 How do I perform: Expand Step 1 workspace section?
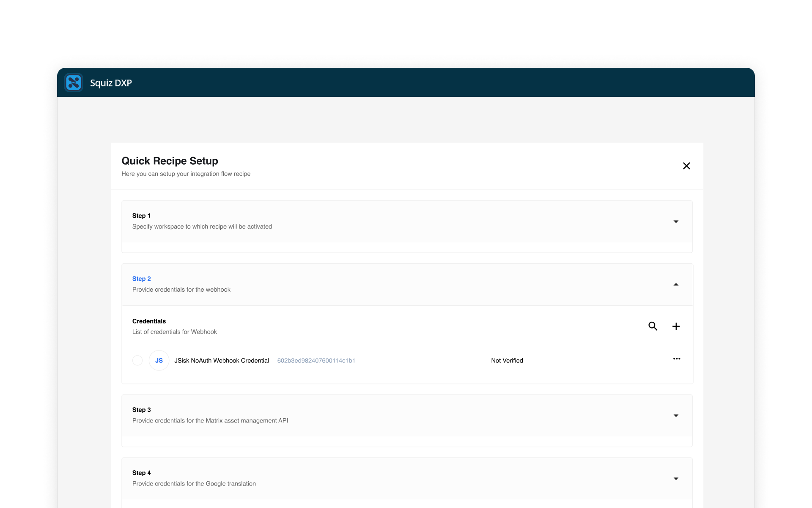(x=676, y=221)
